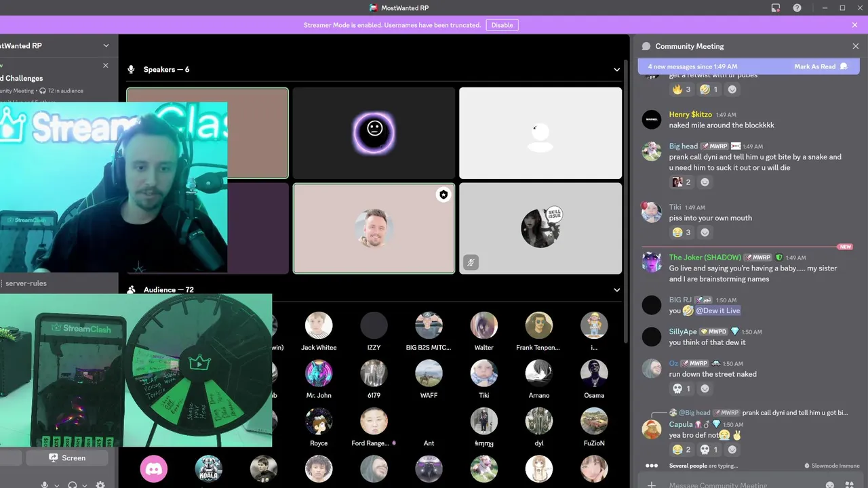Open the MostWanted RP server dropdown
This screenshot has height=488, width=868.
click(106, 45)
